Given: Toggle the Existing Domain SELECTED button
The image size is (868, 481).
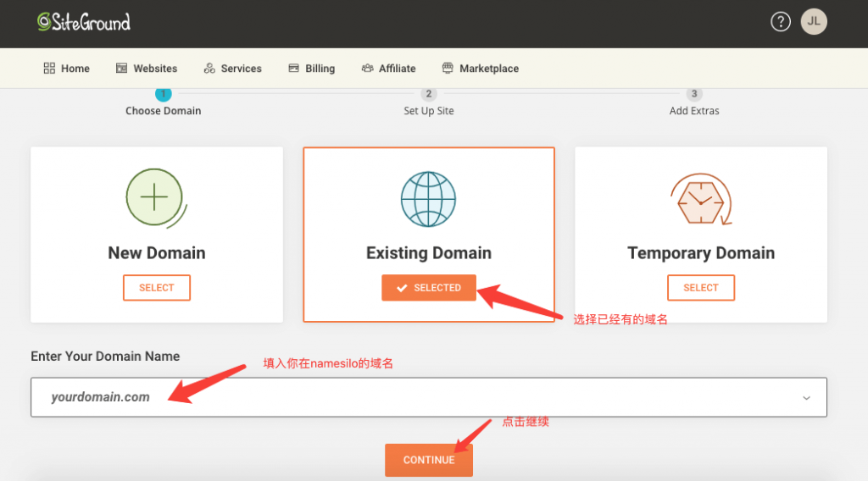Looking at the screenshot, I should coord(428,287).
